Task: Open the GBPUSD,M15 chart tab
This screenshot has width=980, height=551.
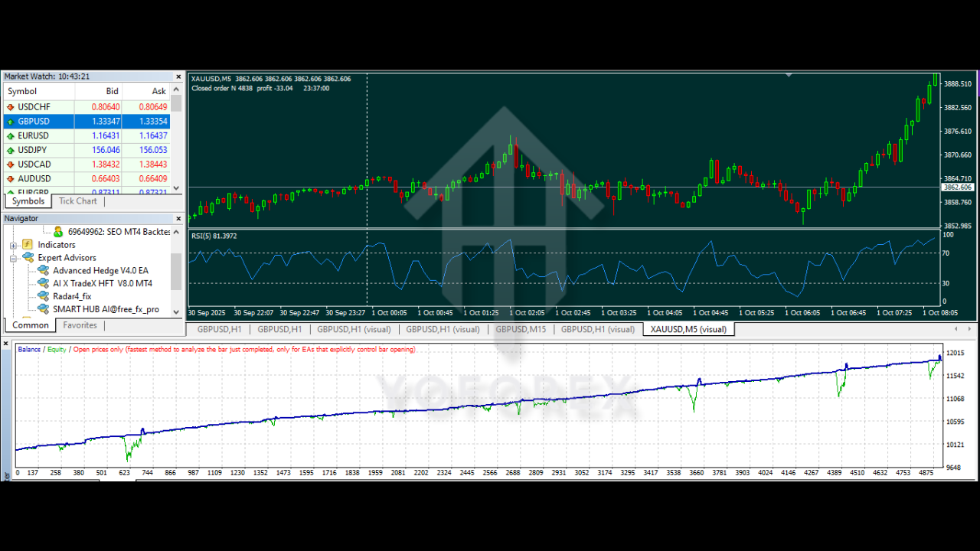Action: point(521,329)
